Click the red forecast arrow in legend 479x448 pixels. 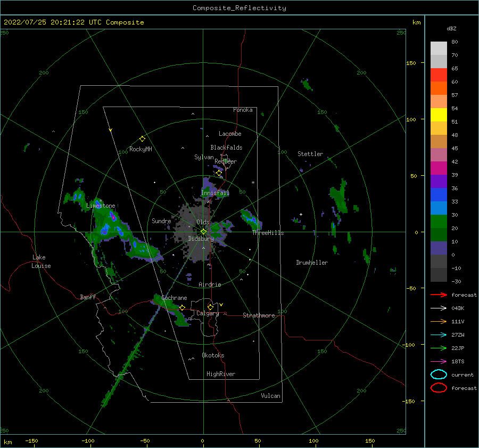(439, 295)
